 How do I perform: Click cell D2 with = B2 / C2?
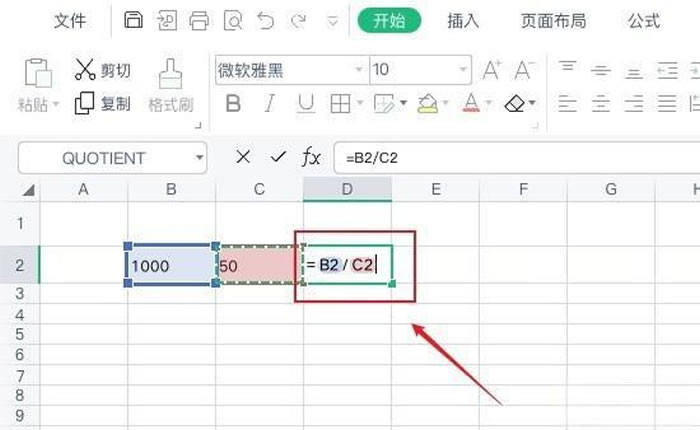348,265
